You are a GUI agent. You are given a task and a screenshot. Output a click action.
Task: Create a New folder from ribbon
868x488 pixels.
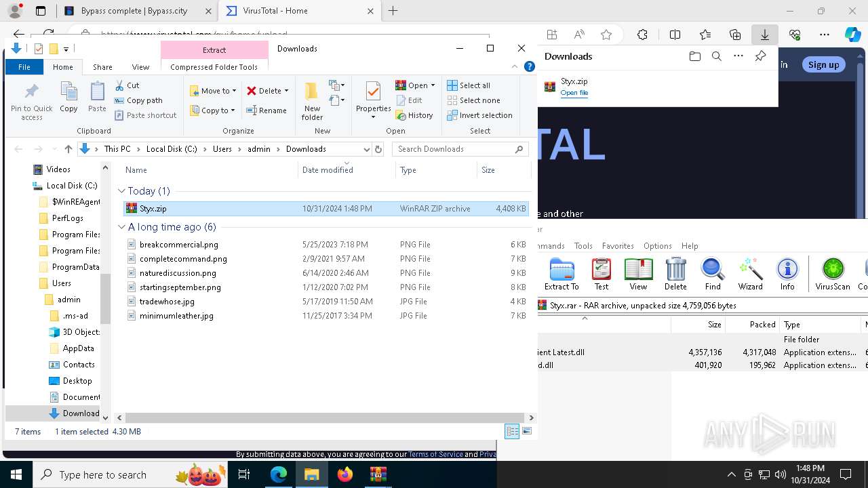tap(312, 102)
